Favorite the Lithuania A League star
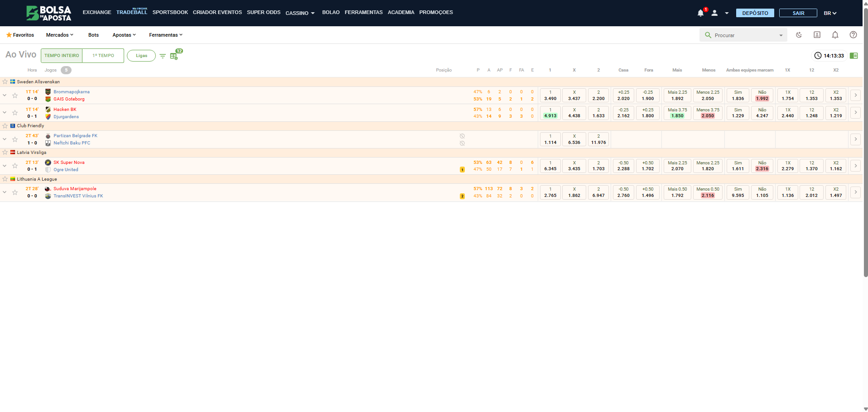 [x=5, y=179]
